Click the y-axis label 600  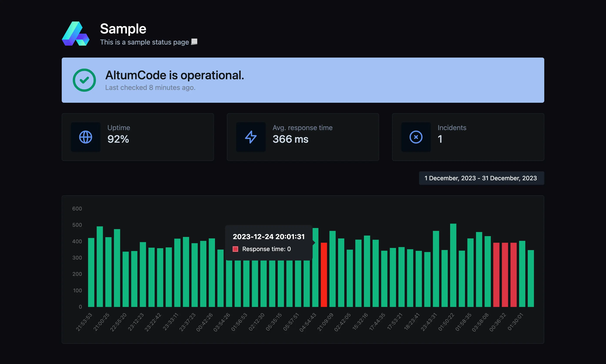pyautogui.click(x=77, y=208)
